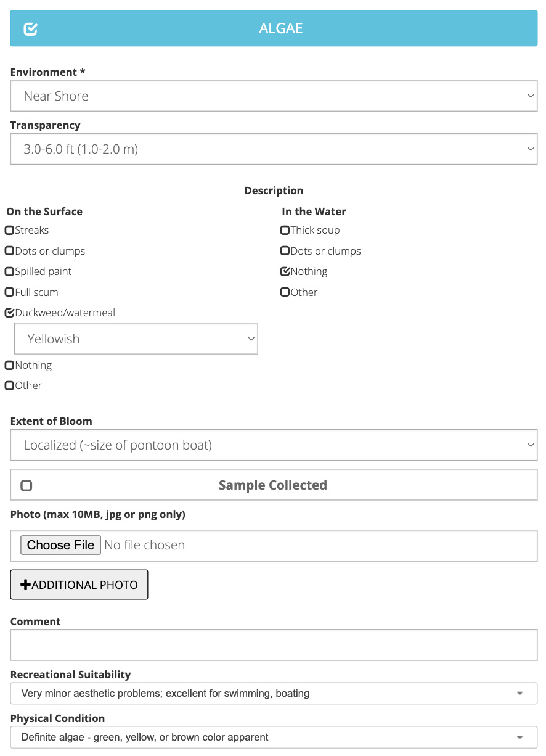
Task: Enable surface Dots or clumps checkbox
Action: tap(9, 251)
